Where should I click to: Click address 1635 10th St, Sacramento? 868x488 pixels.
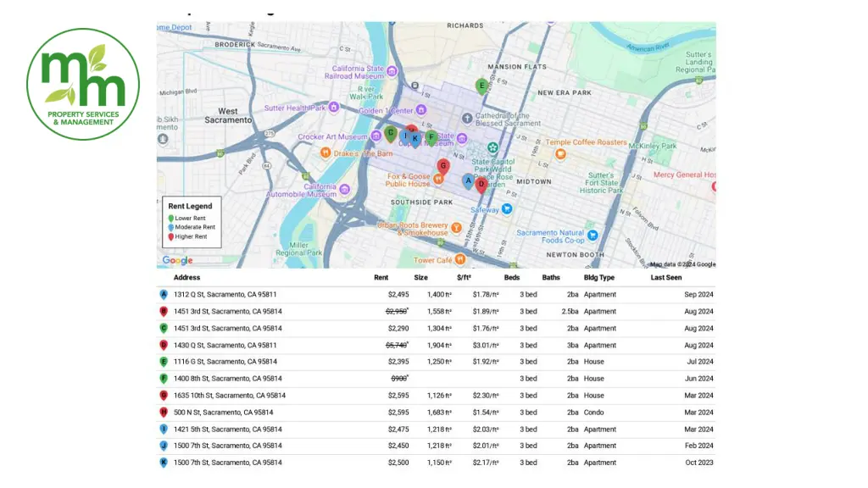pyautogui.click(x=230, y=396)
